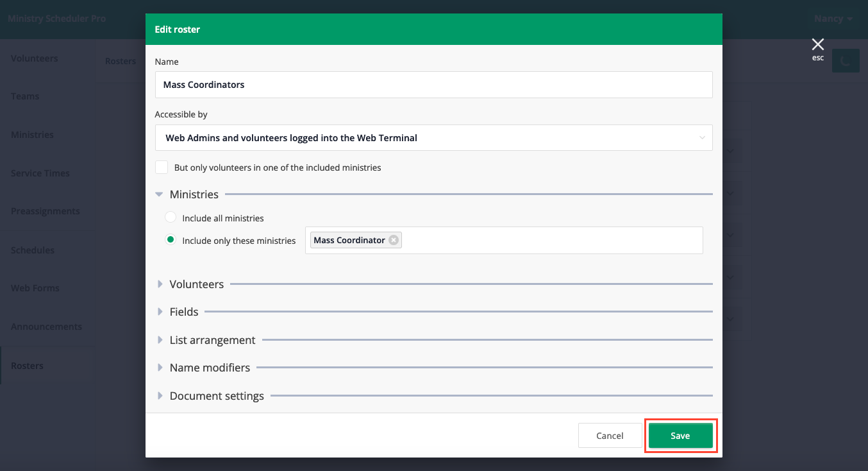Image resolution: width=868 pixels, height=471 pixels.
Task: Click the Cancel button
Action: click(610, 436)
